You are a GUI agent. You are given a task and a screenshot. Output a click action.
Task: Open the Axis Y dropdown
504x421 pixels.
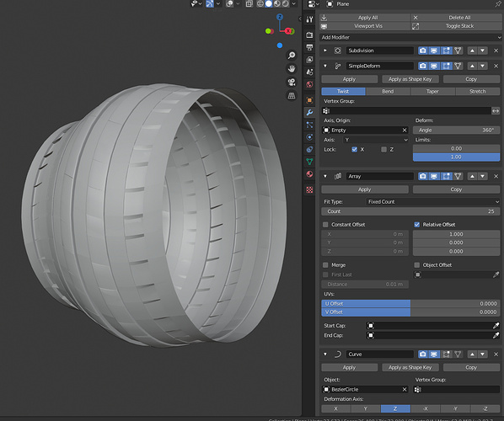376,140
